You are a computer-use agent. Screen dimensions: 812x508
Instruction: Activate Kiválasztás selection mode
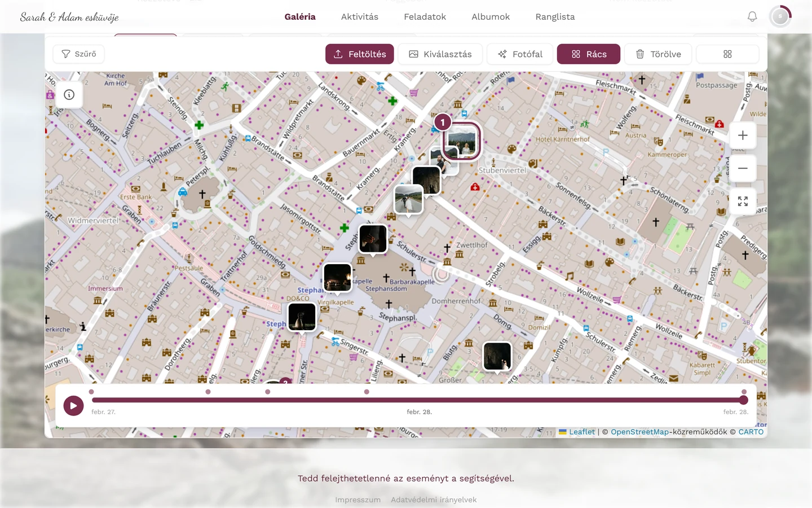440,54
